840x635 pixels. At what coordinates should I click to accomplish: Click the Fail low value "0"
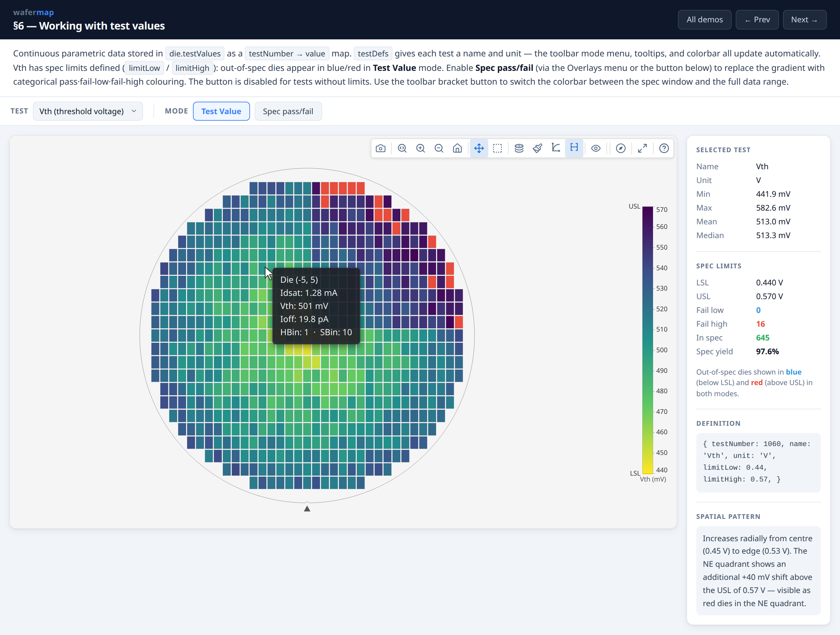(x=758, y=311)
